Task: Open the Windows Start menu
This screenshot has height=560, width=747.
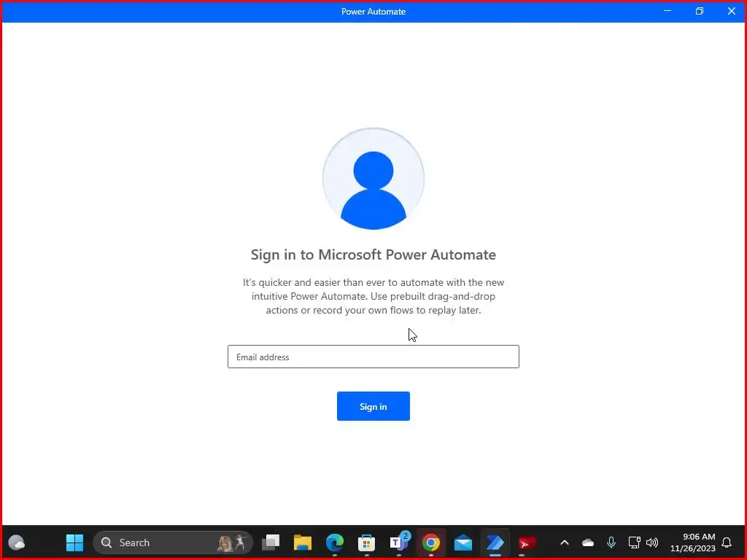Action: pos(74,542)
